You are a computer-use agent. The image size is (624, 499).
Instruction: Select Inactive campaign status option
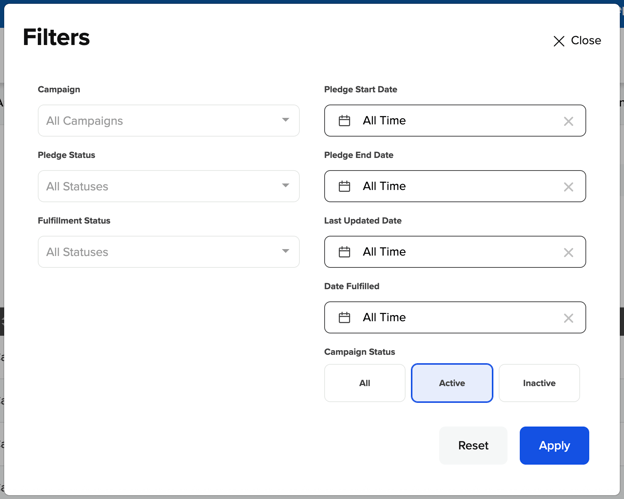point(539,383)
